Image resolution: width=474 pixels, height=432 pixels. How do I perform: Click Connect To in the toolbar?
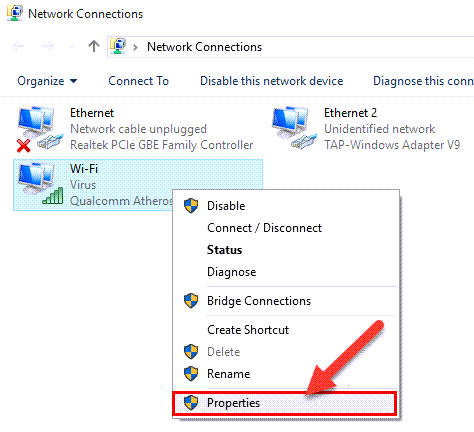pyautogui.click(x=139, y=81)
